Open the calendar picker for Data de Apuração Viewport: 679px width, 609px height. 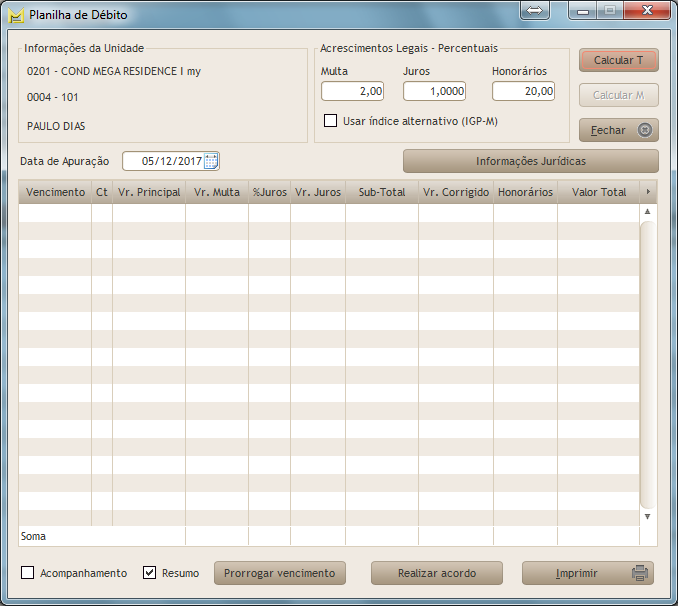(211, 161)
